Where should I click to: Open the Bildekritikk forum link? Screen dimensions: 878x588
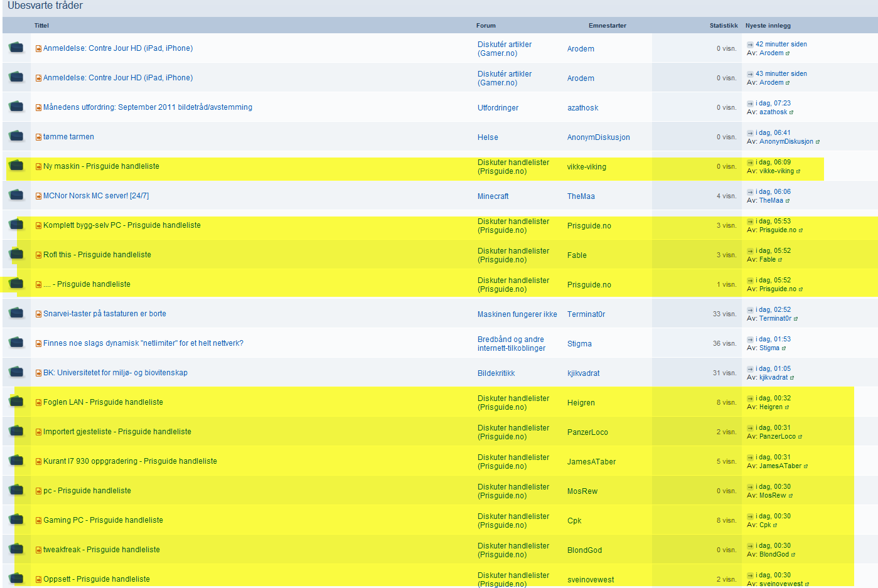click(x=496, y=373)
